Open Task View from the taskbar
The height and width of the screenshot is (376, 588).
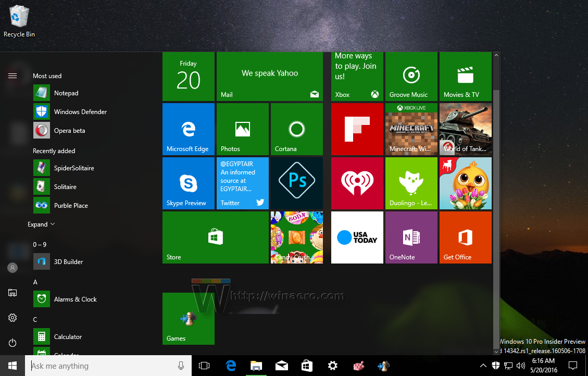point(204,365)
